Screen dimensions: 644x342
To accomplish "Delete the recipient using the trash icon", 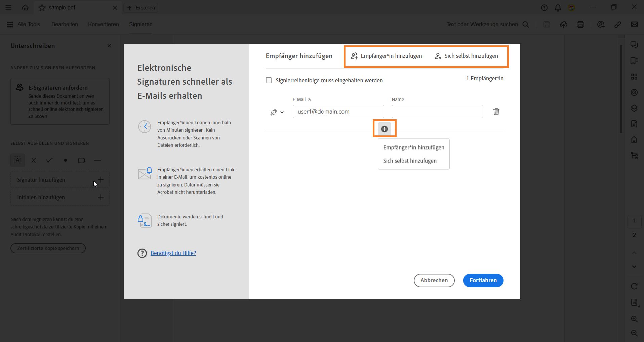I will pos(496,112).
